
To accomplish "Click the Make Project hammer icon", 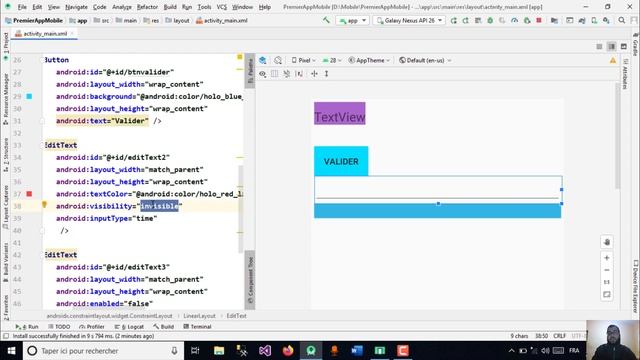I will (x=326, y=20).
